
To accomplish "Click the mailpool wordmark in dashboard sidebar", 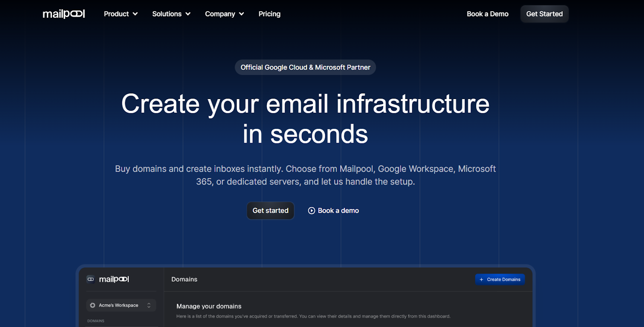I will (x=114, y=279).
